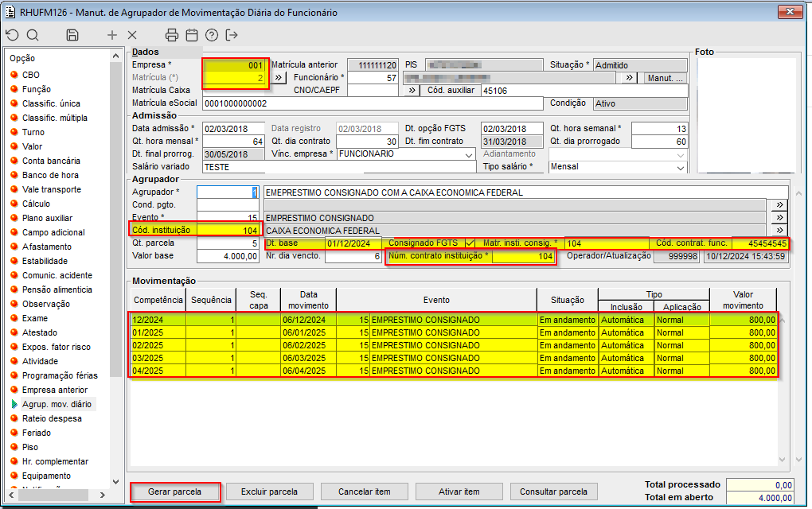Click the Nr. dia vencto. field

[353, 256]
